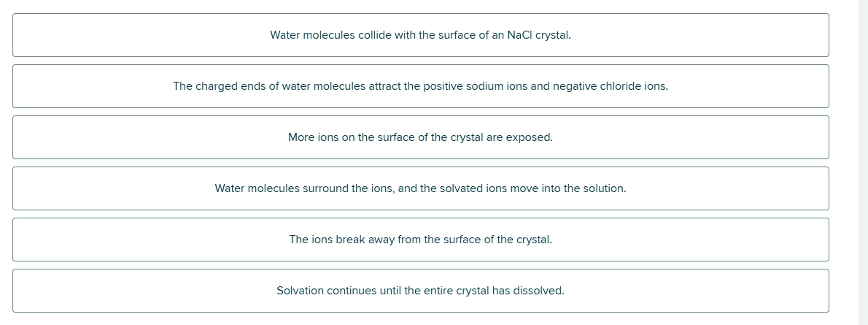This screenshot has width=868, height=325.
Task: Select the text "attract the positive sodium ions"
Action: point(448,86)
